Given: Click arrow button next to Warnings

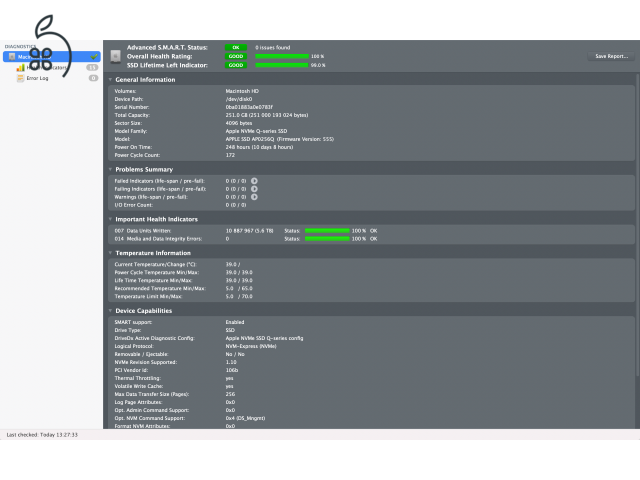Looking at the screenshot, I should tap(254, 197).
